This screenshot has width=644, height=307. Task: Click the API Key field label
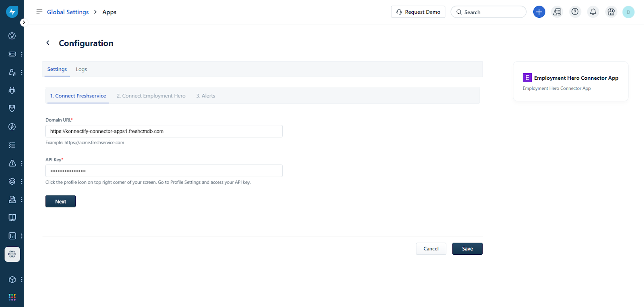pos(54,160)
